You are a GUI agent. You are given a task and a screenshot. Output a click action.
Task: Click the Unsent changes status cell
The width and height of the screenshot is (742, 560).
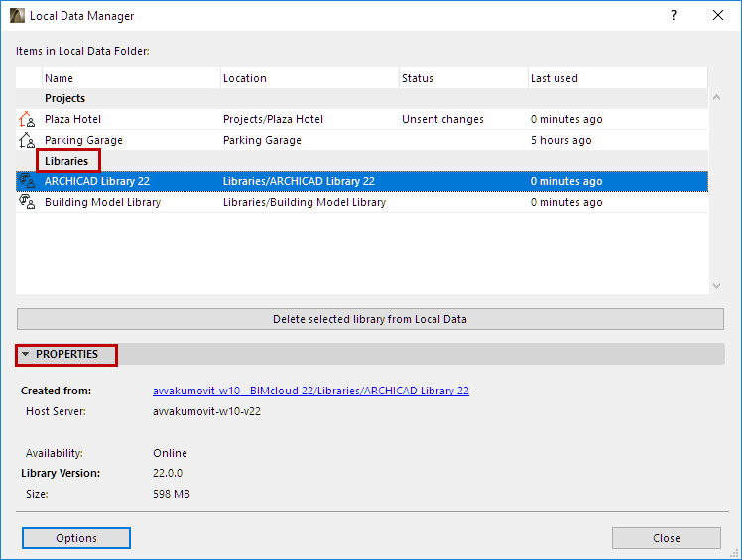443,119
